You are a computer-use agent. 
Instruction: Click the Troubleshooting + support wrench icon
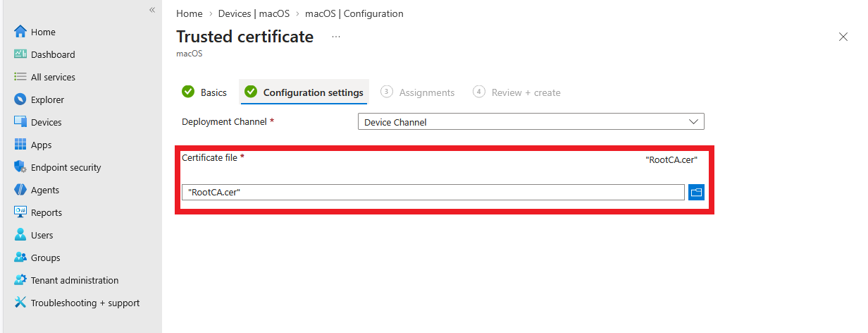[20, 303]
